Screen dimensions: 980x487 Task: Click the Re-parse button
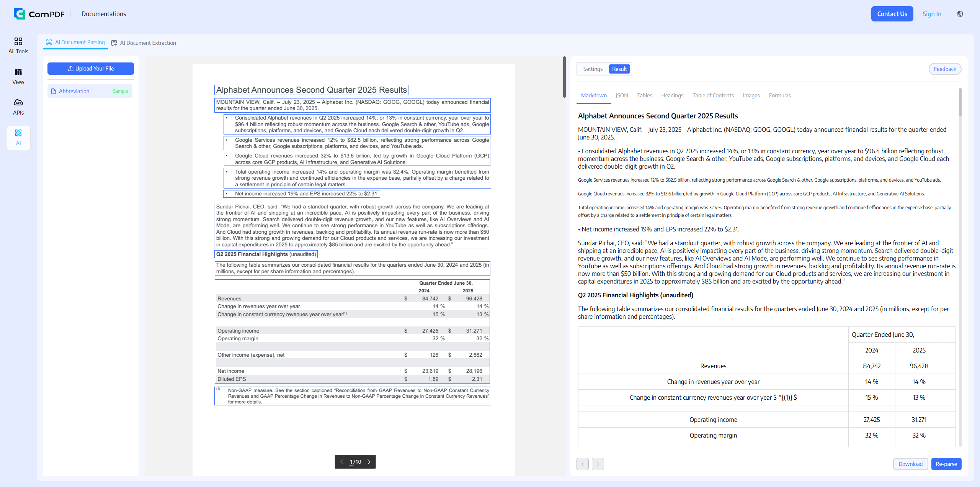(946, 464)
